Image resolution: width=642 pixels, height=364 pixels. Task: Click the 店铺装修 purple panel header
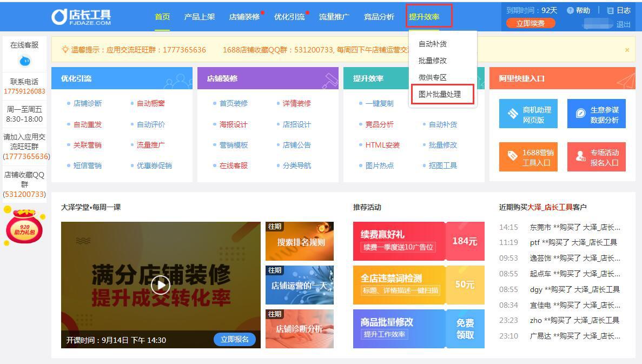[268, 78]
